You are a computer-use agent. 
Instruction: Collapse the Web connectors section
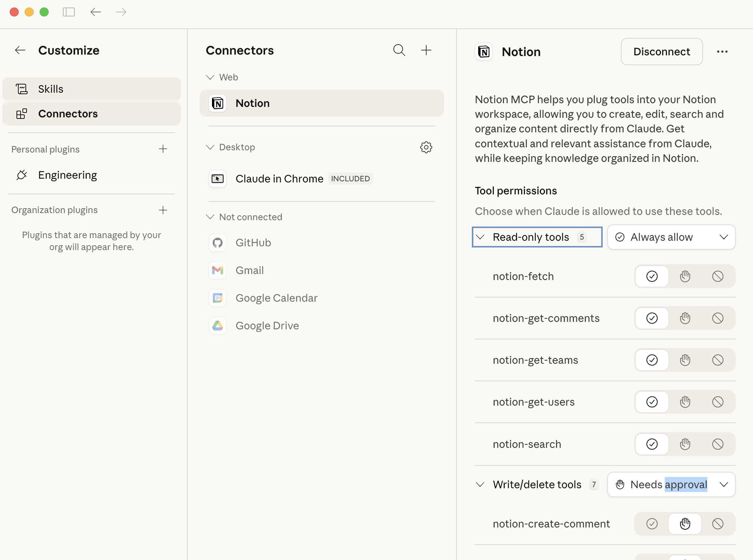[x=210, y=77]
